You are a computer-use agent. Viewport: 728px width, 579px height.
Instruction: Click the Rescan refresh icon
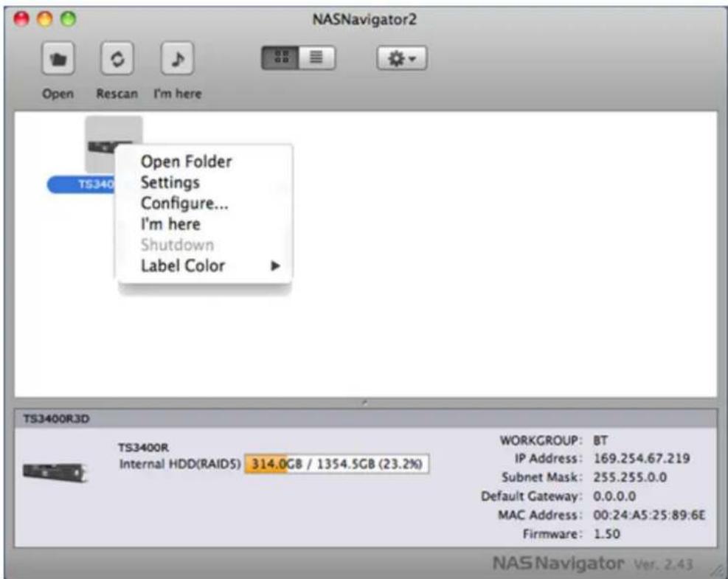pos(117,58)
